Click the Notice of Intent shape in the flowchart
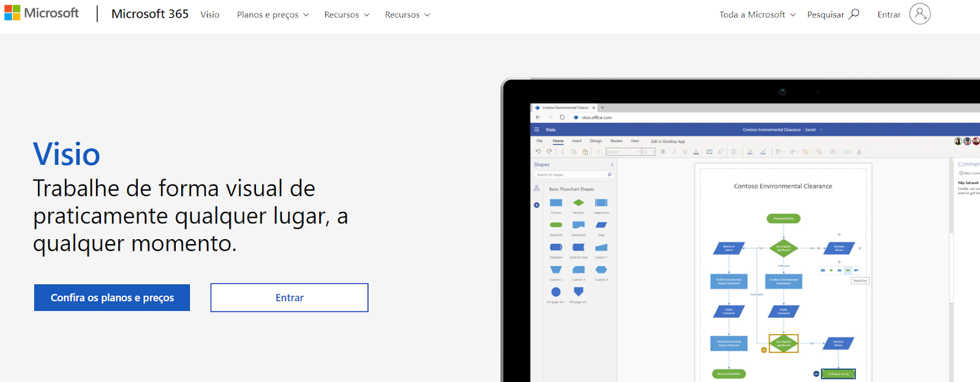Screen dimensions: 980x382 point(729,248)
